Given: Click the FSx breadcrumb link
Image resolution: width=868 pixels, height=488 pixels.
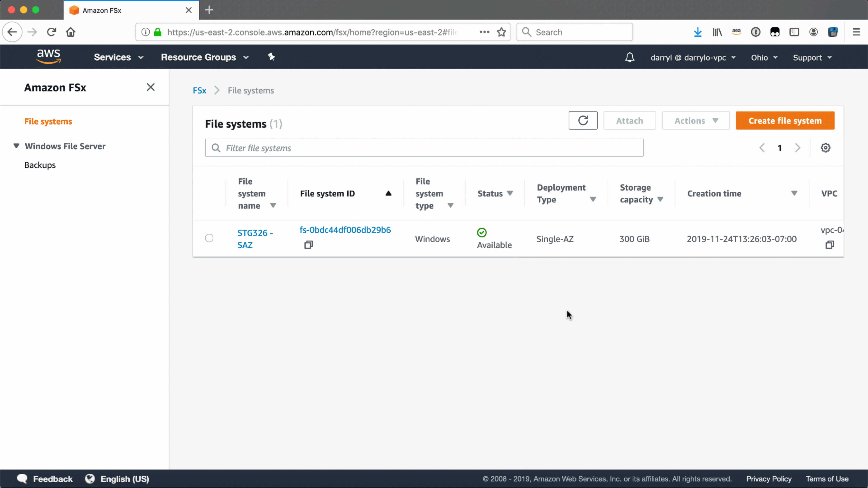Looking at the screenshot, I should (199, 90).
